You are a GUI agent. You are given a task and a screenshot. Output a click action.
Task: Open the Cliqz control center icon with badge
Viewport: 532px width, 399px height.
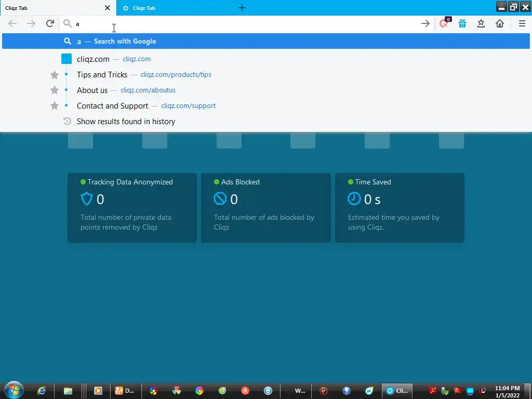tap(445, 23)
